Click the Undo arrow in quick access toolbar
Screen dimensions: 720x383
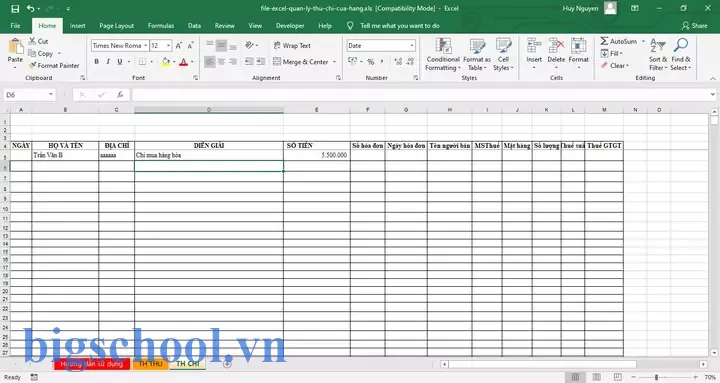(30, 9)
